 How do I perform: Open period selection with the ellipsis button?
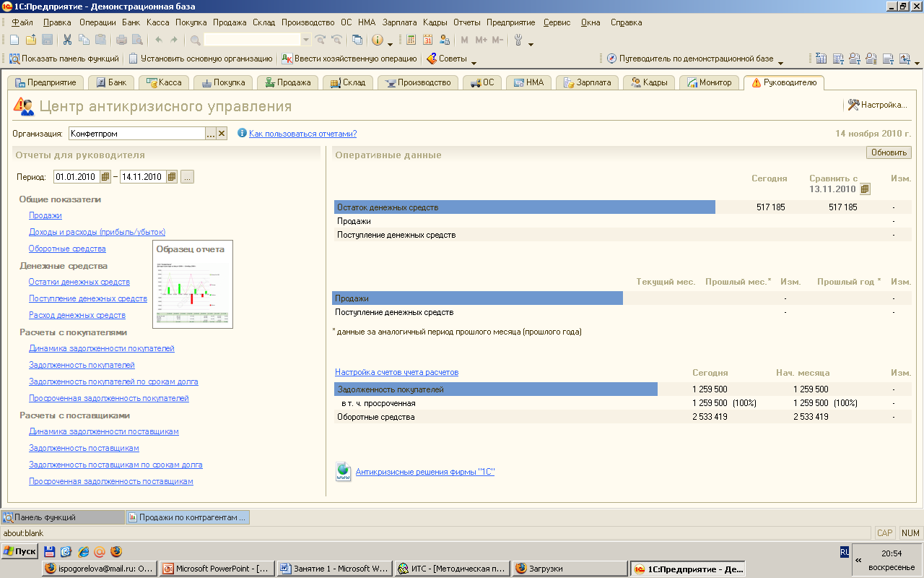coord(187,176)
